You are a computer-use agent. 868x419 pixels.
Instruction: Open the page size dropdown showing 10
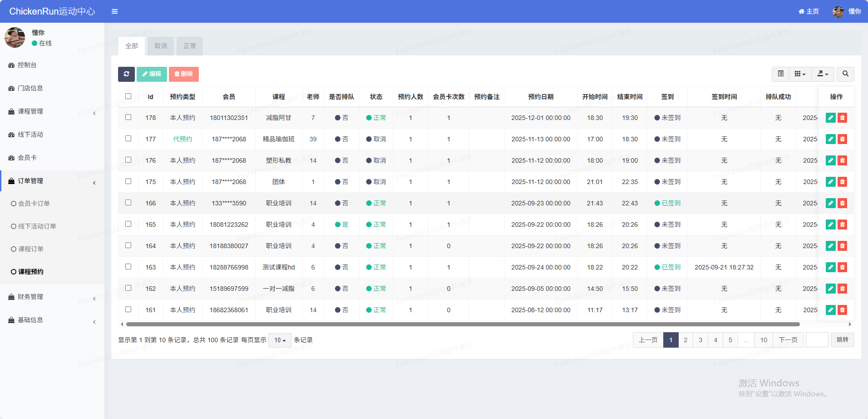click(x=280, y=340)
